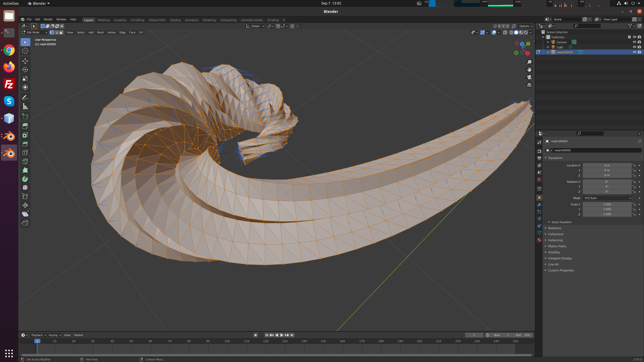Screen dimensions: 644x362
Task: Open the XYZ Euler rotation mode dropdown
Action: (607, 198)
